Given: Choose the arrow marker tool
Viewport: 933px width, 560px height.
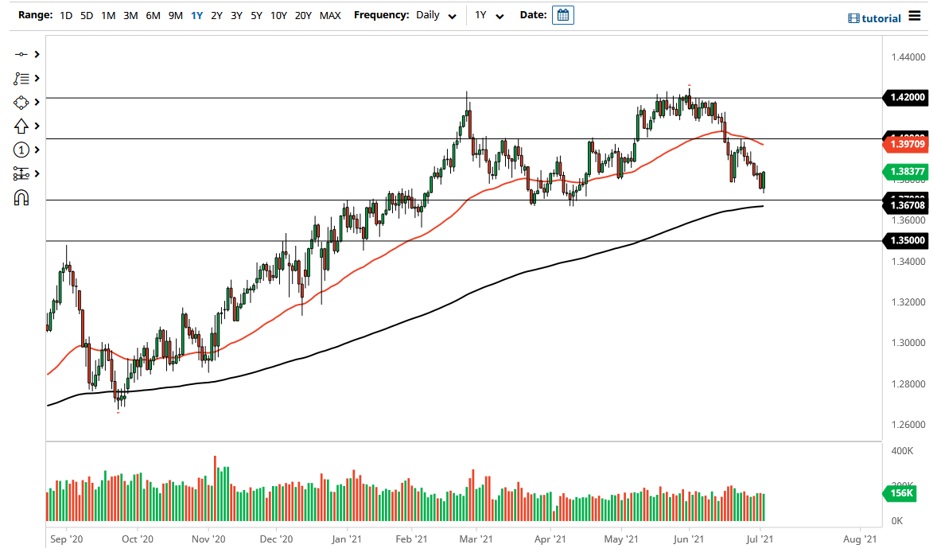Looking at the screenshot, I should pyautogui.click(x=21, y=126).
